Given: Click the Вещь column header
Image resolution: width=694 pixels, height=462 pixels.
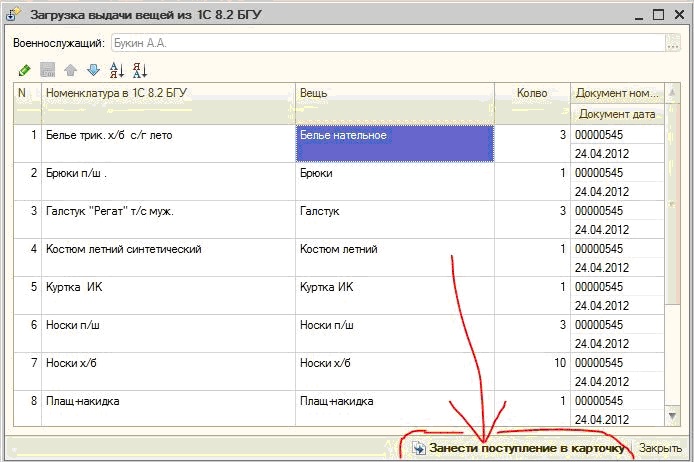Looking at the screenshot, I should point(394,93).
